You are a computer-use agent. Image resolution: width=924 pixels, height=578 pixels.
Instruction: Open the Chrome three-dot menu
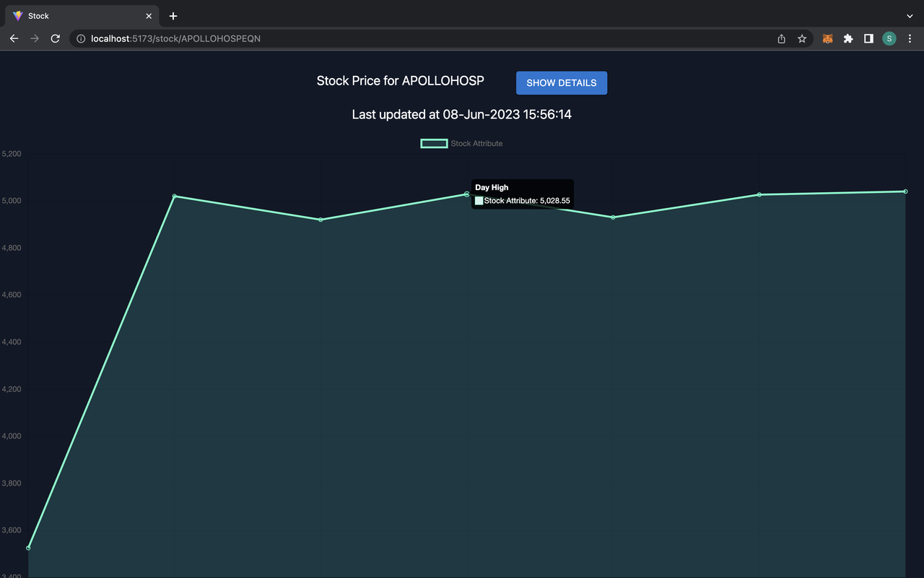click(x=910, y=38)
